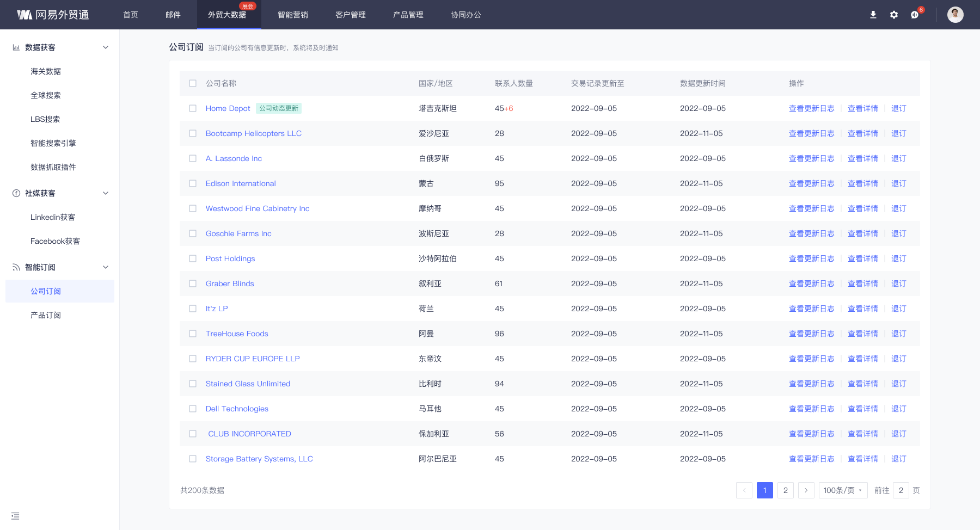The height and width of the screenshot is (530, 980).
Task: Go to page 2
Action: pyautogui.click(x=786, y=490)
